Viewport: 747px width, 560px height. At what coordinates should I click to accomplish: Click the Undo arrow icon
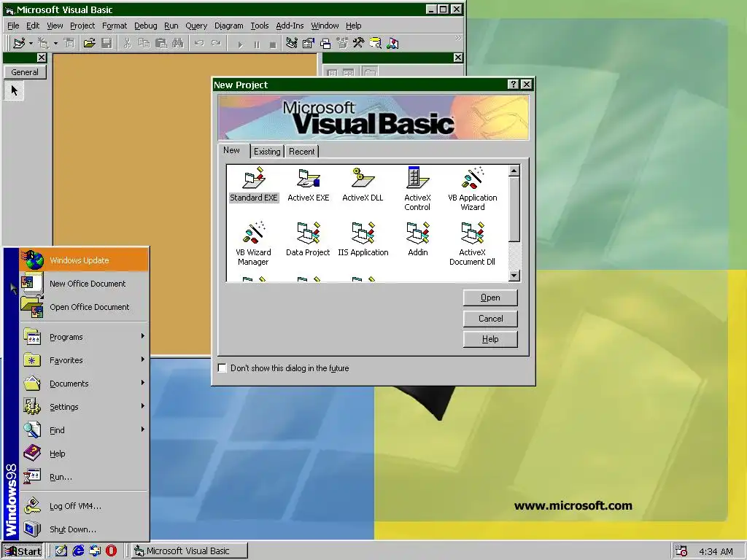pyautogui.click(x=199, y=43)
